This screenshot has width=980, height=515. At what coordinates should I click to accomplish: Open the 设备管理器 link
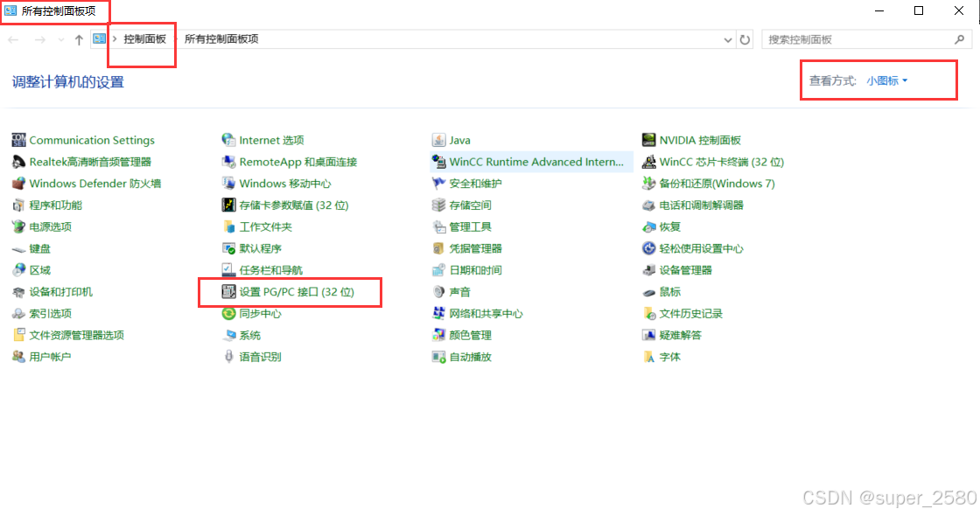(686, 270)
